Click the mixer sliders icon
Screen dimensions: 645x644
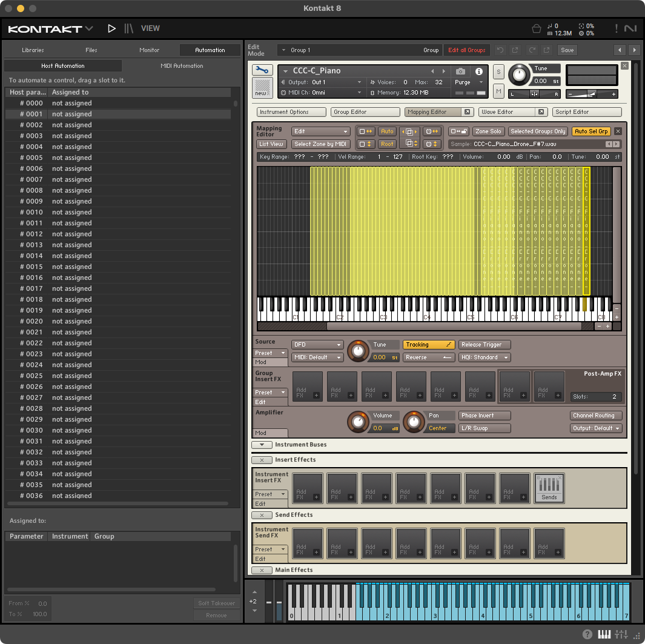coord(621,634)
